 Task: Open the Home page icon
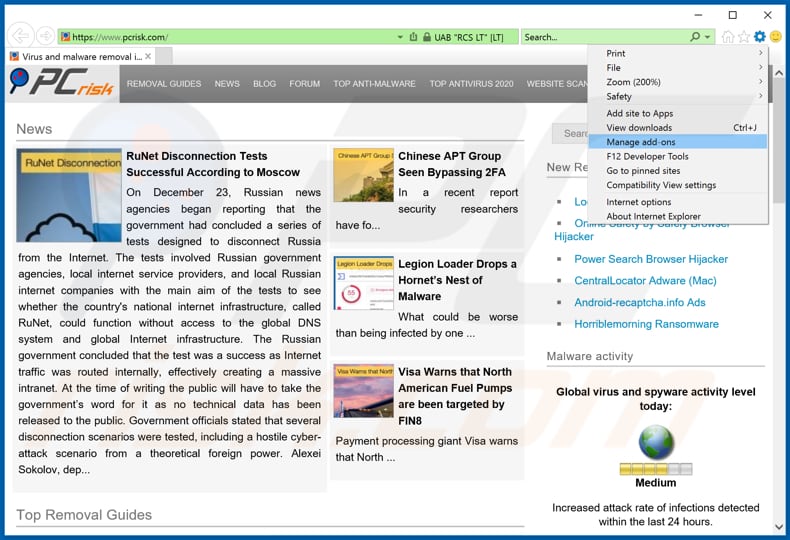coord(728,37)
